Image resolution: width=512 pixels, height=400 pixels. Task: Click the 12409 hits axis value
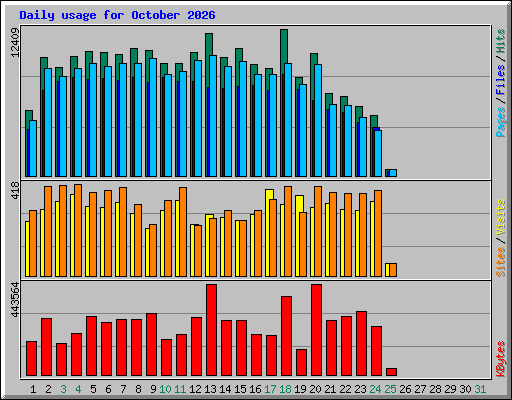[15, 42]
